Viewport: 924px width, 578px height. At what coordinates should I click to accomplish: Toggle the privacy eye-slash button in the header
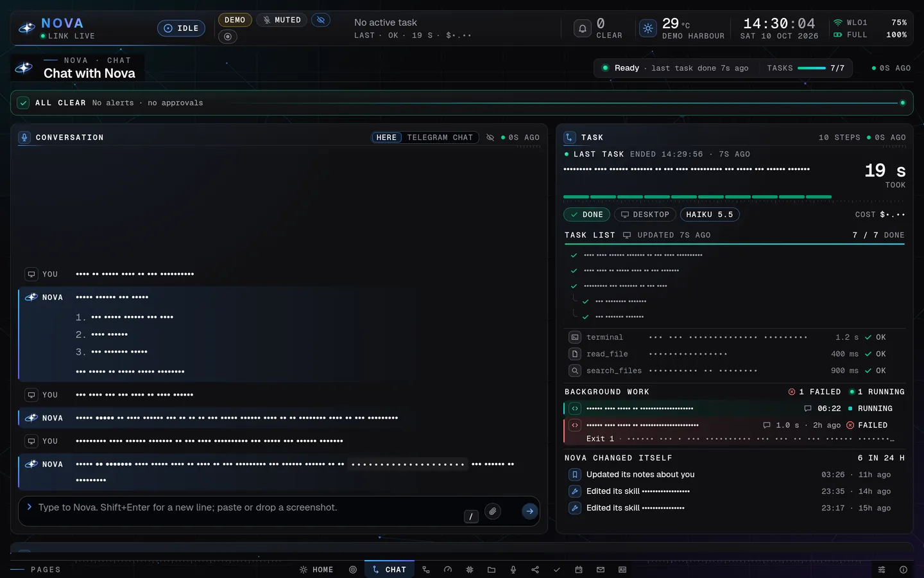click(x=321, y=20)
